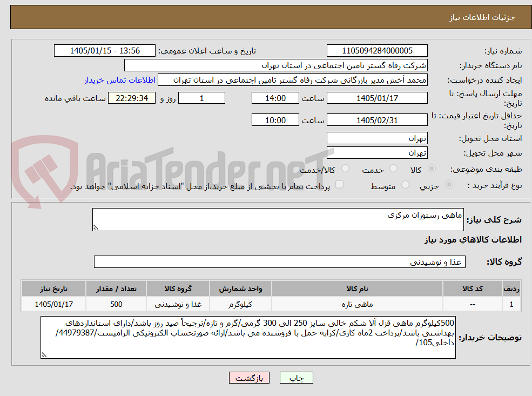Image resolution: width=532 pixels, height=396 pixels.
Task: Choose the متوسط purchase type radio
Action: pos(405,185)
